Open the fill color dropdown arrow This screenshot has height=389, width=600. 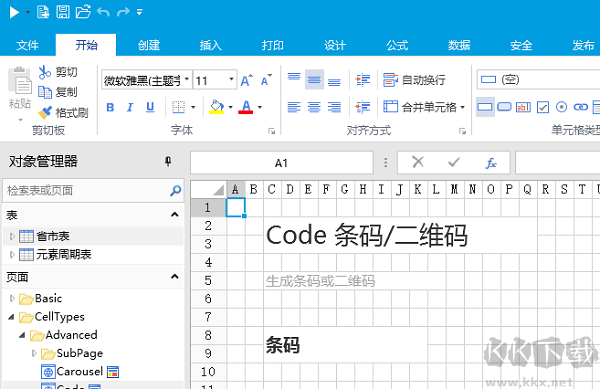coord(230,107)
